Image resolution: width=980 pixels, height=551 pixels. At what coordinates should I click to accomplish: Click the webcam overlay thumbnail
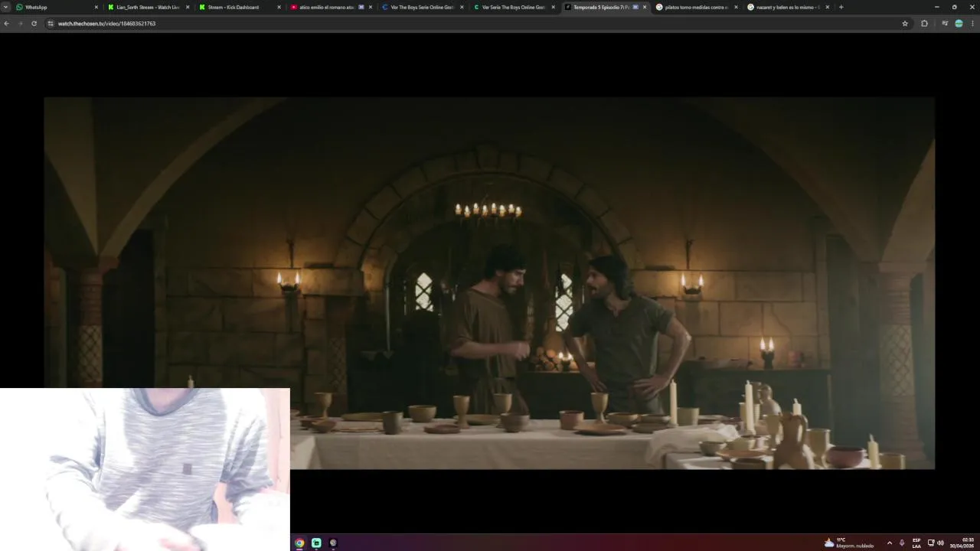point(145,469)
